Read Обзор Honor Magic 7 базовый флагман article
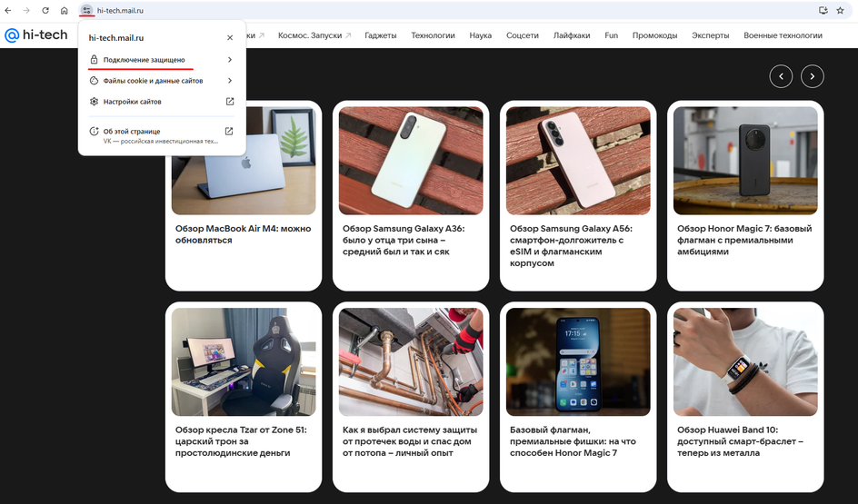The image size is (858, 504). pyautogui.click(x=744, y=240)
